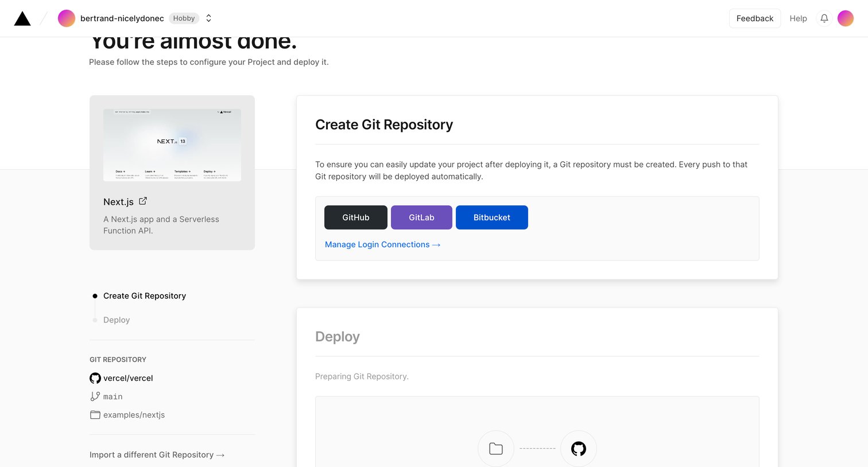Expand the team scope switcher
The image size is (868, 467).
pos(209,18)
